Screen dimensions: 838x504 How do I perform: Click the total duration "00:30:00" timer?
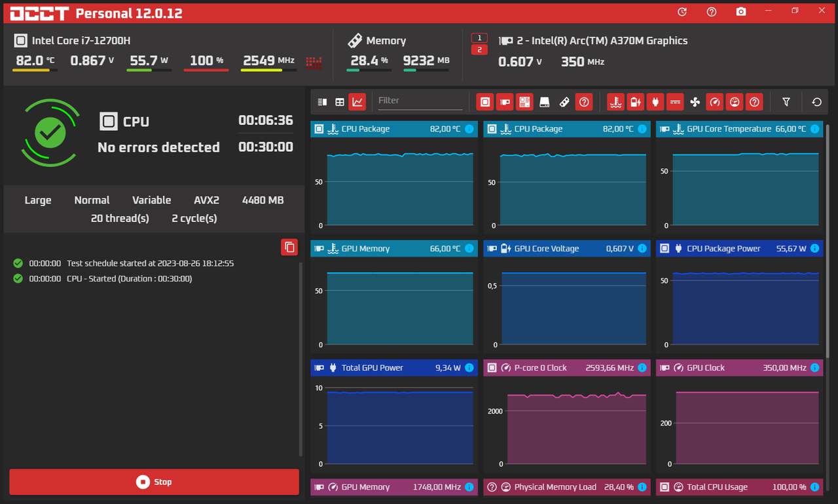click(x=266, y=147)
